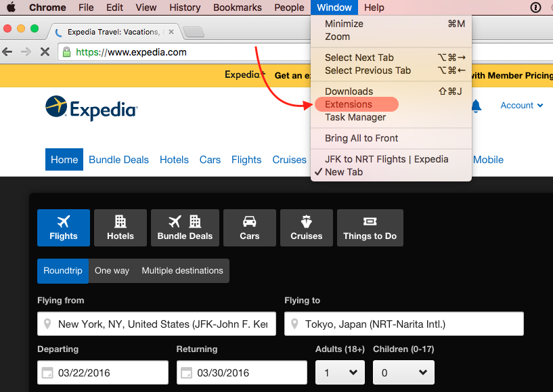The image size is (553, 392).
Task: Open the notifications bell
Action: [x=476, y=106]
